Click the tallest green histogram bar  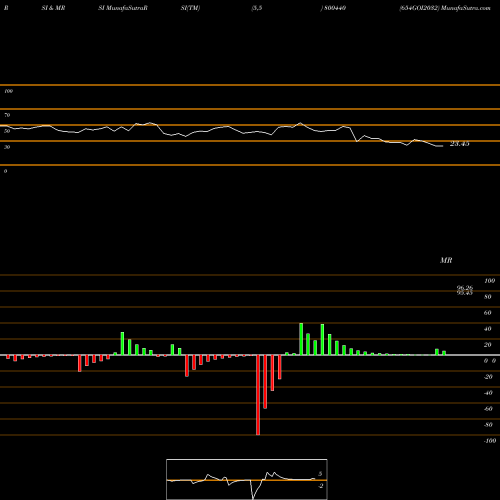pos(301,339)
